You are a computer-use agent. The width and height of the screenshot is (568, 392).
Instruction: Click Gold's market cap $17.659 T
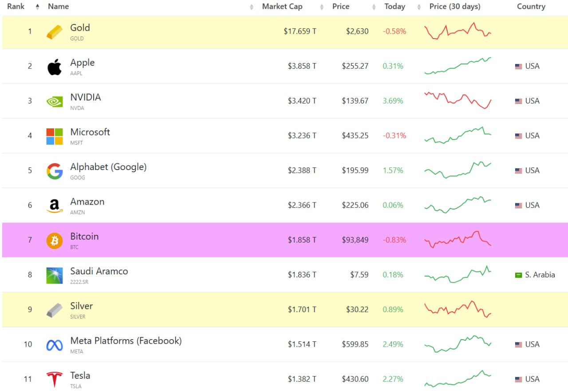pyautogui.click(x=300, y=32)
